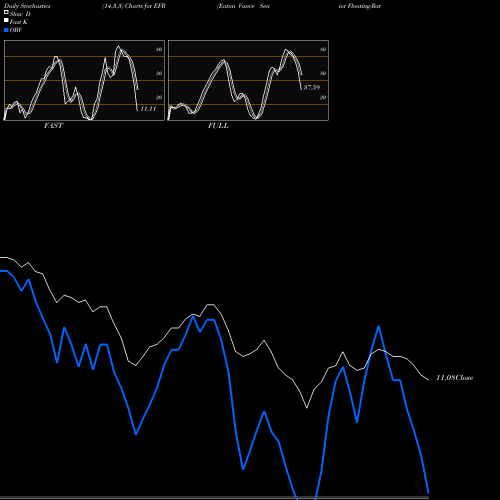This screenshot has width=500, height=500.
Task: Click the '(14,3,3) Charts for EFR' heading
Action: [x=134, y=6]
